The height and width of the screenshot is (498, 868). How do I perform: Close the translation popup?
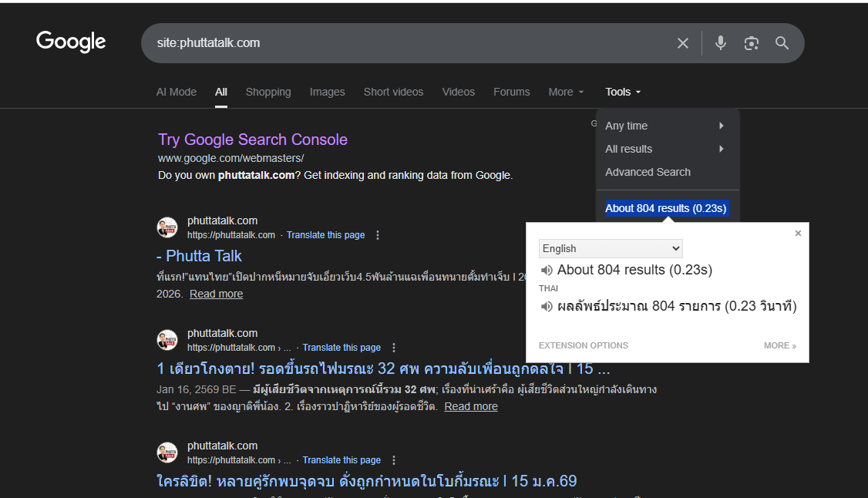pos(798,233)
